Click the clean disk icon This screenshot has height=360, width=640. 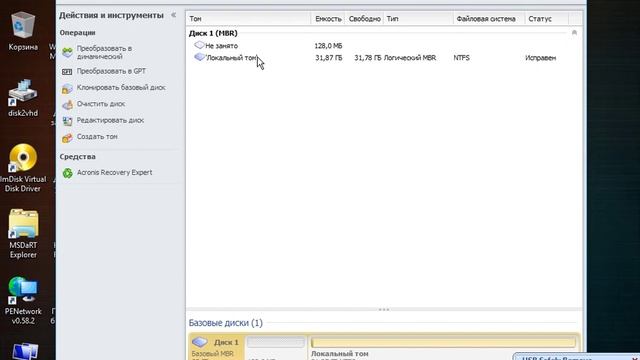(67, 104)
